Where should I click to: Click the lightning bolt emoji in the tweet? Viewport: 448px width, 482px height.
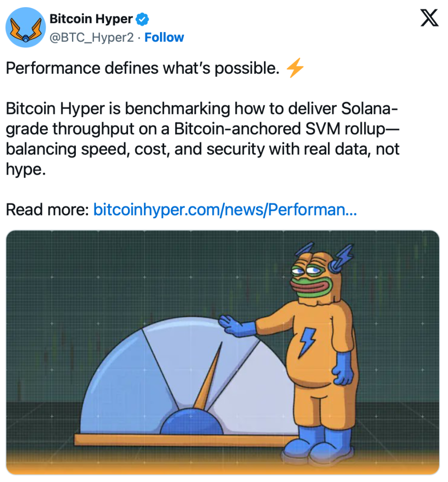click(x=295, y=69)
